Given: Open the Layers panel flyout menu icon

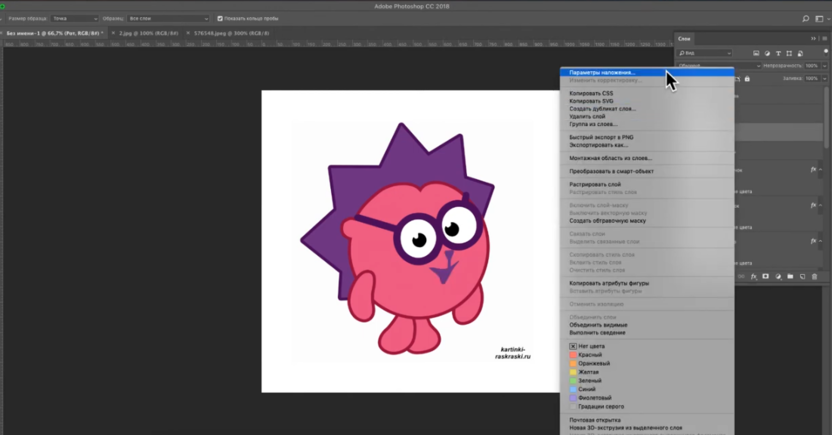Looking at the screenshot, I should click(x=824, y=39).
